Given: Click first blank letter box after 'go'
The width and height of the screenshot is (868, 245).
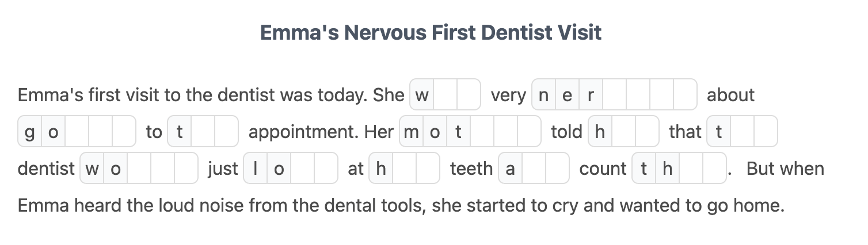Looking at the screenshot, I should [77, 132].
